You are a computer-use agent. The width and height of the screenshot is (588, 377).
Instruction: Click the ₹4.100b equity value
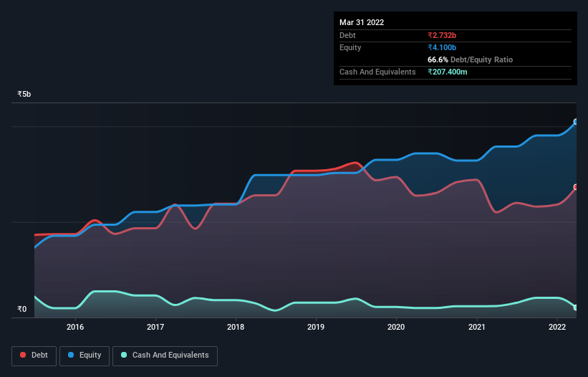point(442,47)
